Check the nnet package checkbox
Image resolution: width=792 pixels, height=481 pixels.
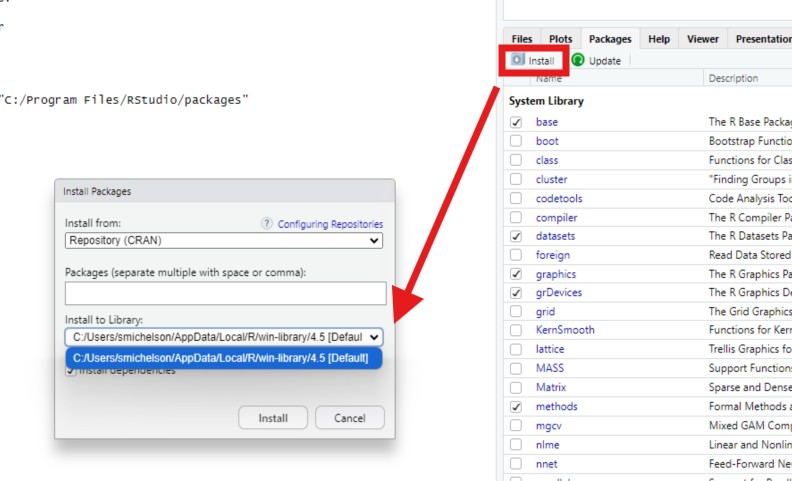[516, 463]
